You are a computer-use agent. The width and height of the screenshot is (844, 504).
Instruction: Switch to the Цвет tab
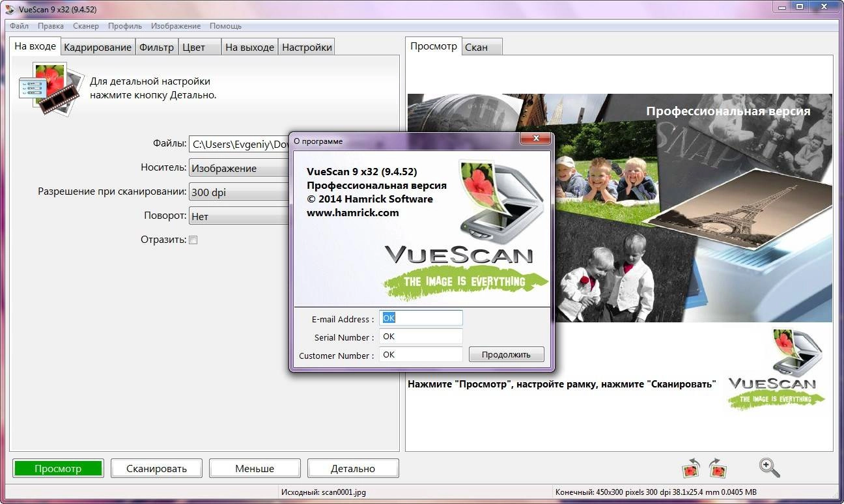pyautogui.click(x=200, y=47)
